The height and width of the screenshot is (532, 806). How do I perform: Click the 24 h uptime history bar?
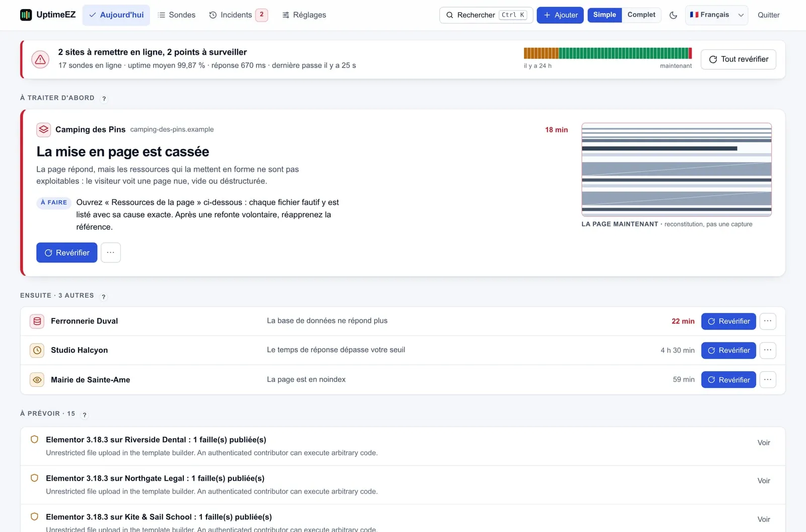tap(608, 53)
